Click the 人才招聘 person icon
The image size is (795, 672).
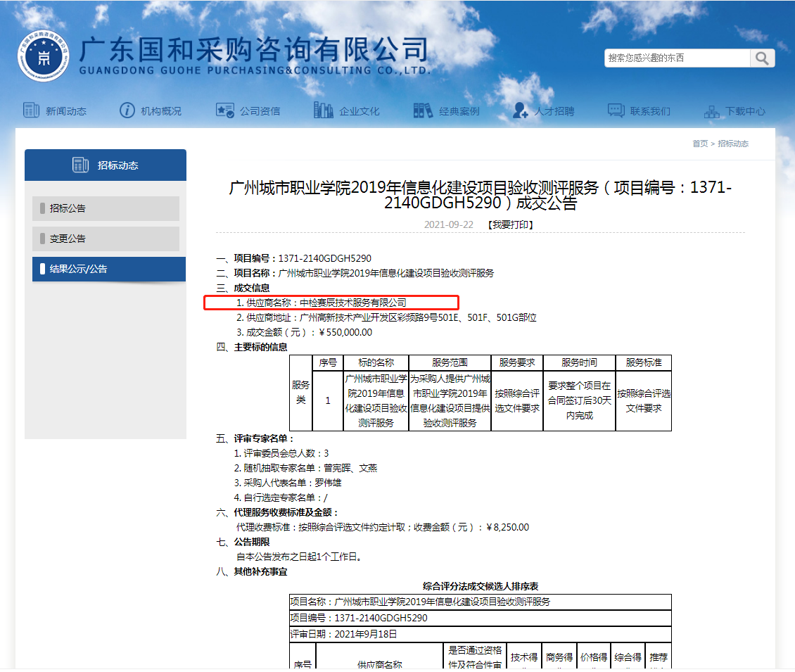click(521, 110)
